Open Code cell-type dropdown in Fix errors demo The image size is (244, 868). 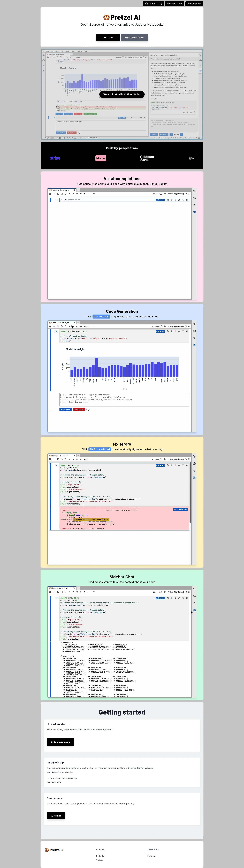(x=89, y=459)
